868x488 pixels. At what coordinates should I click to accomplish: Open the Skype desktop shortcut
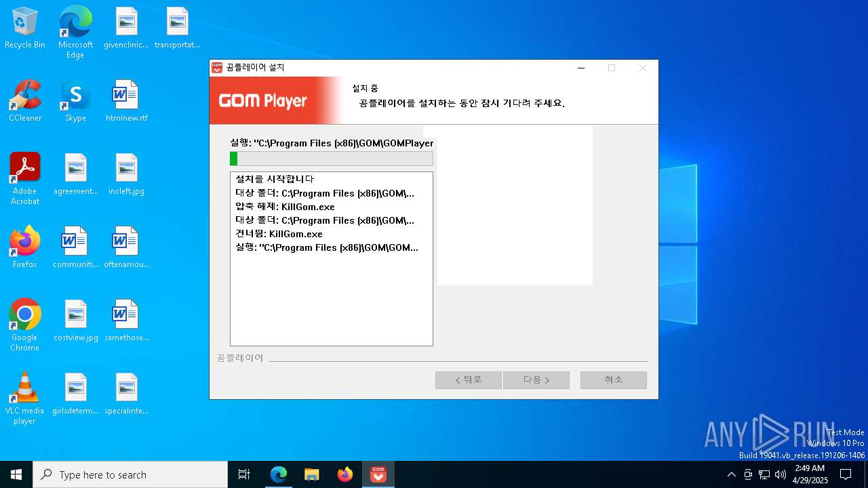coord(75,101)
